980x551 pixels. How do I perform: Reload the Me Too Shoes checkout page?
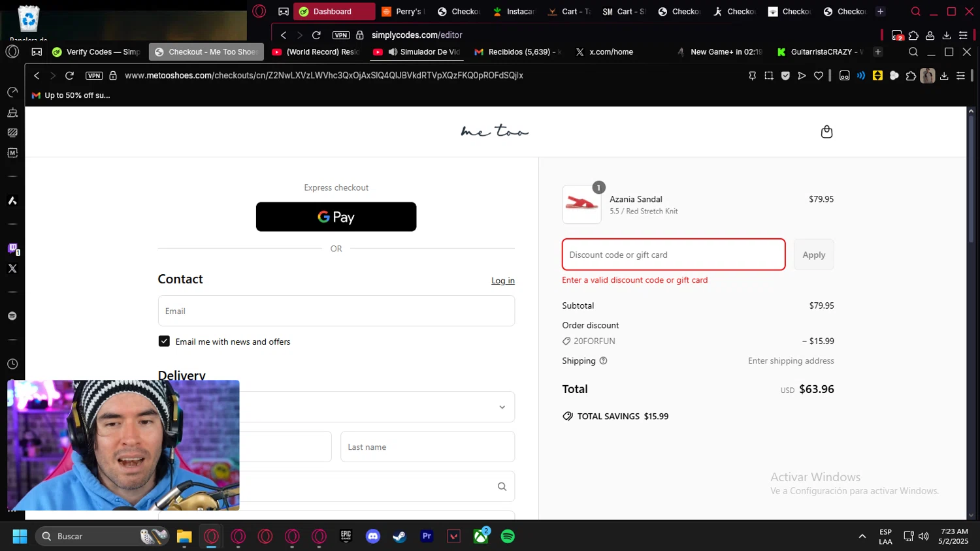[69, 76]
